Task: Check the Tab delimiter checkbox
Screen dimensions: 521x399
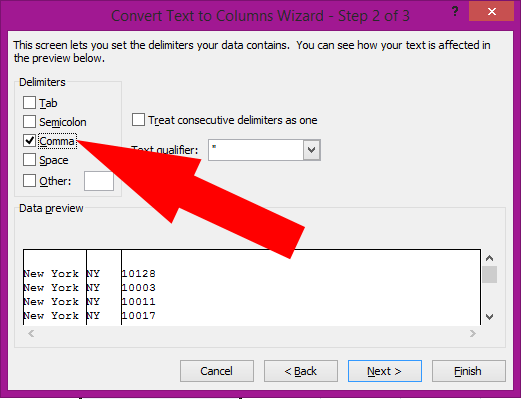Action: click(x=29, y=103)
